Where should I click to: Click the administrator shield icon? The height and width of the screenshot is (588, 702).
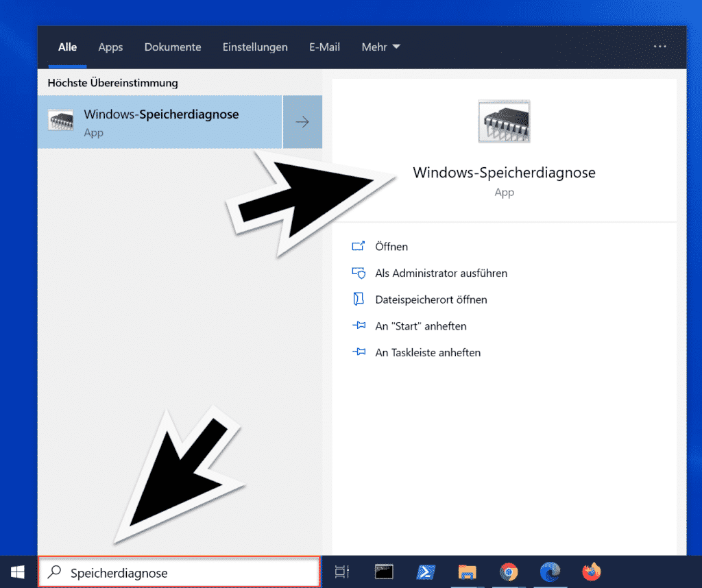[x=359, y=273]
